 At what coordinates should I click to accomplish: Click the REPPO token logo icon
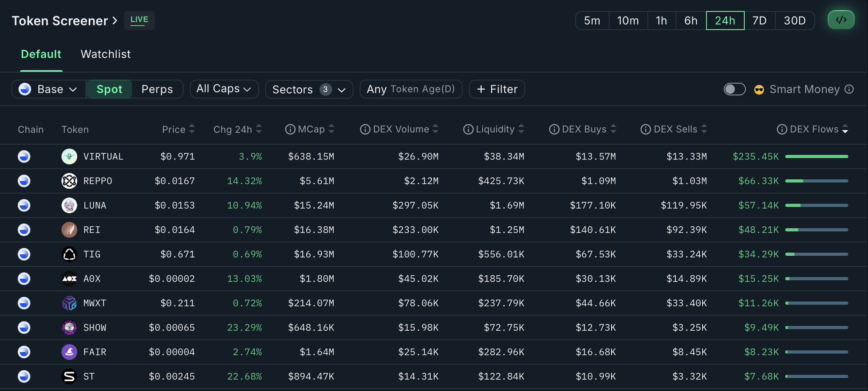coord(69,181)
